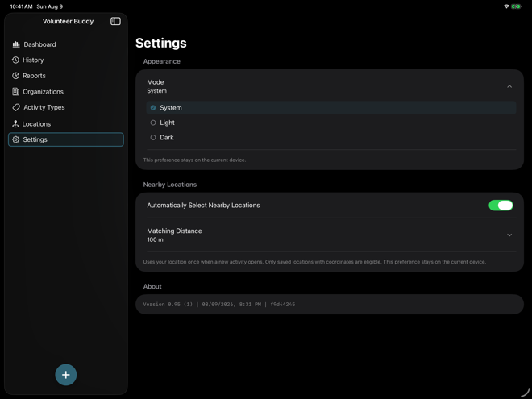Toggle the sidebar panel icon
Image resolution: width=532 pixels, height=399 pixels.
coord(115,21)
